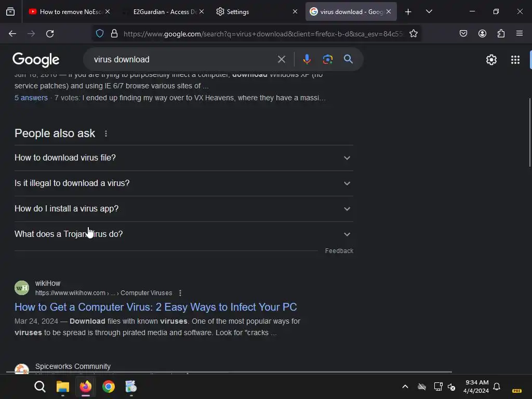
Task: Close the E2Guardian tab
Action: click(x=202, y=11)
